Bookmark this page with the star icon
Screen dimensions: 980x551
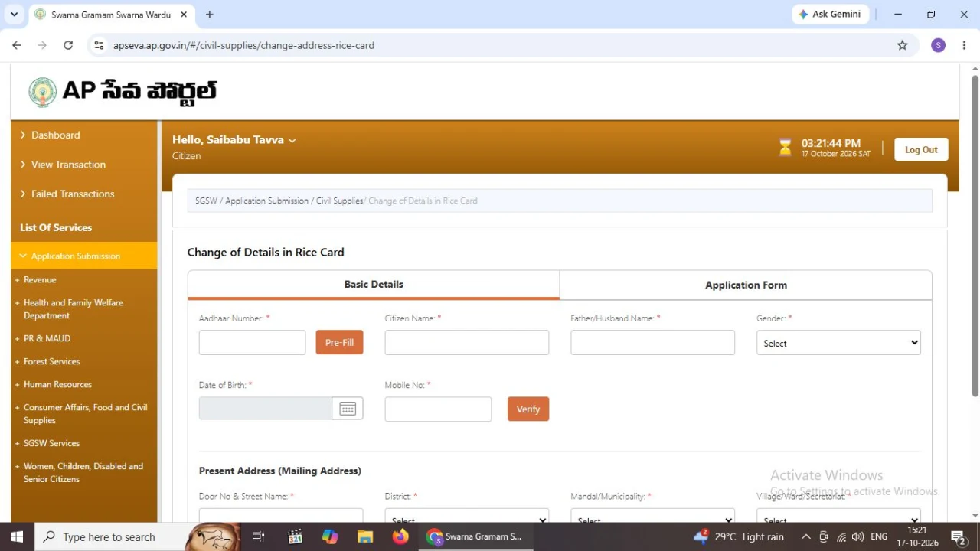[903, 45]
